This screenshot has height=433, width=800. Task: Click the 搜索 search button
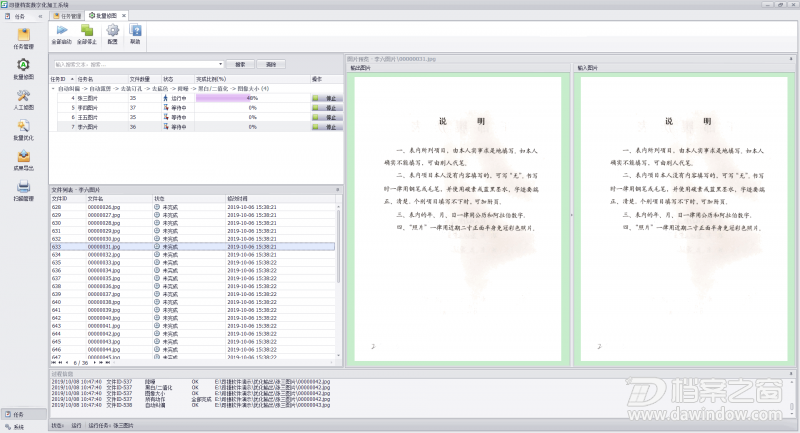tap(240, 64)
